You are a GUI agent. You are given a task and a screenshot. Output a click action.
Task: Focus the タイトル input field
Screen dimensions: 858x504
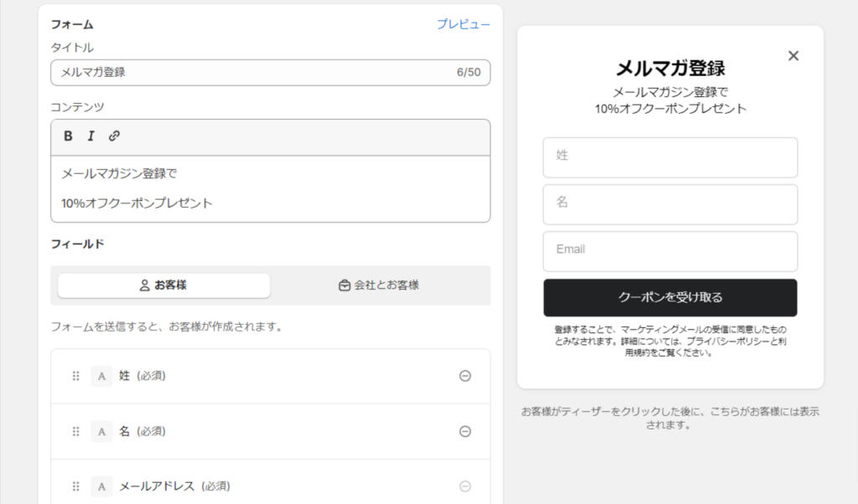coord(271,73)
